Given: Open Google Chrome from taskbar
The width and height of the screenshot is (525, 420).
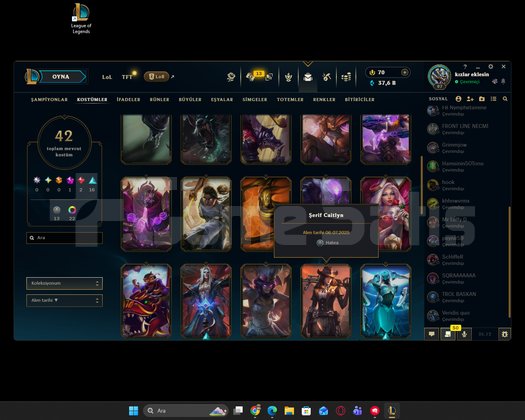Looking at the screenshot, I should [255, 411].
